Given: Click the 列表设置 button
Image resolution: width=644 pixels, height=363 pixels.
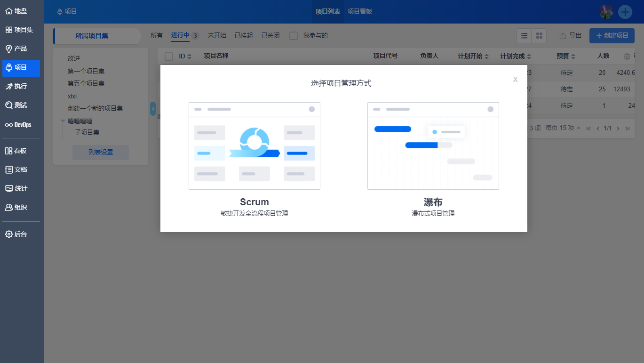Looking at the screenshot, I should coord(101,153).
